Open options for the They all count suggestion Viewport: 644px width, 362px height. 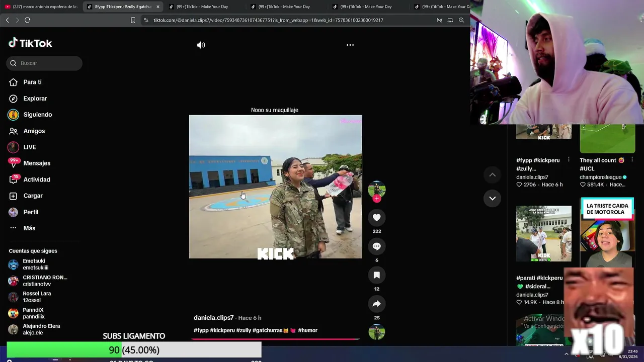[632, 160]
